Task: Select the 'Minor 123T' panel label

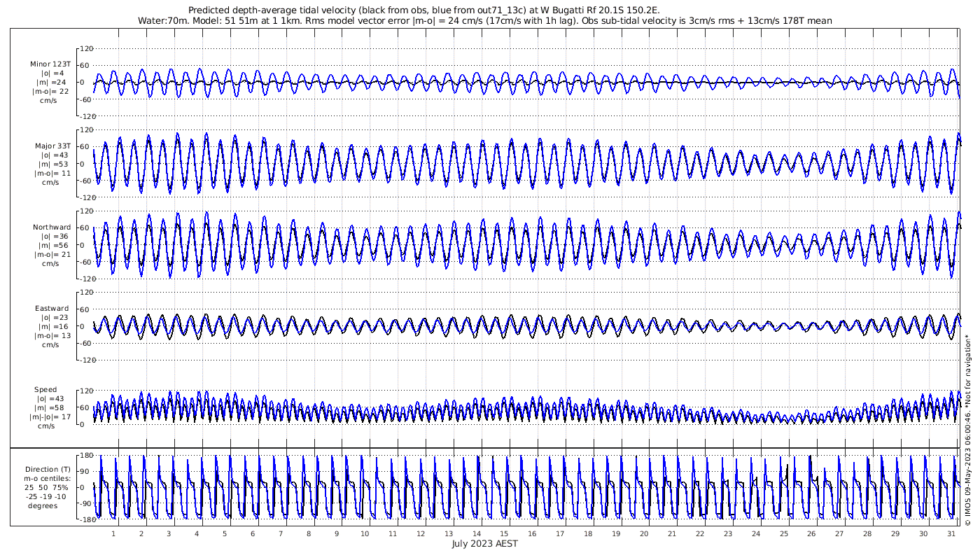Action: coord(50,64)
